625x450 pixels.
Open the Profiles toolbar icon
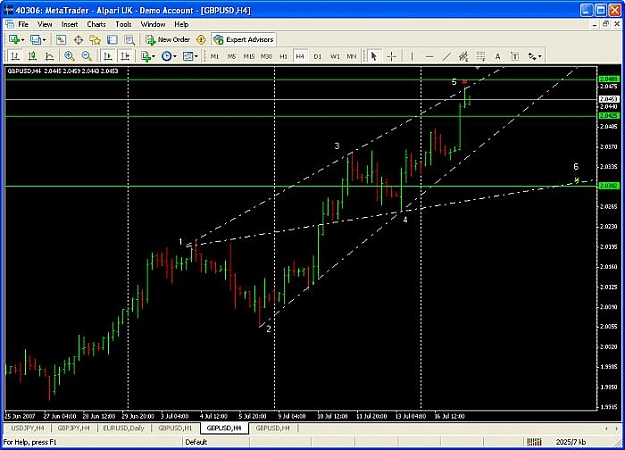pyautogui.click(x=35, y=39)
